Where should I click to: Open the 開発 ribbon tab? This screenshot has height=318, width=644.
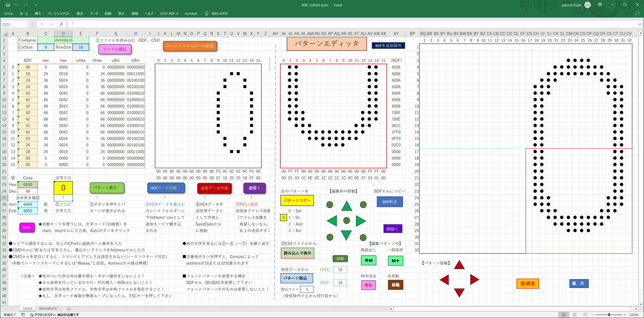click(x=135, y=13)
